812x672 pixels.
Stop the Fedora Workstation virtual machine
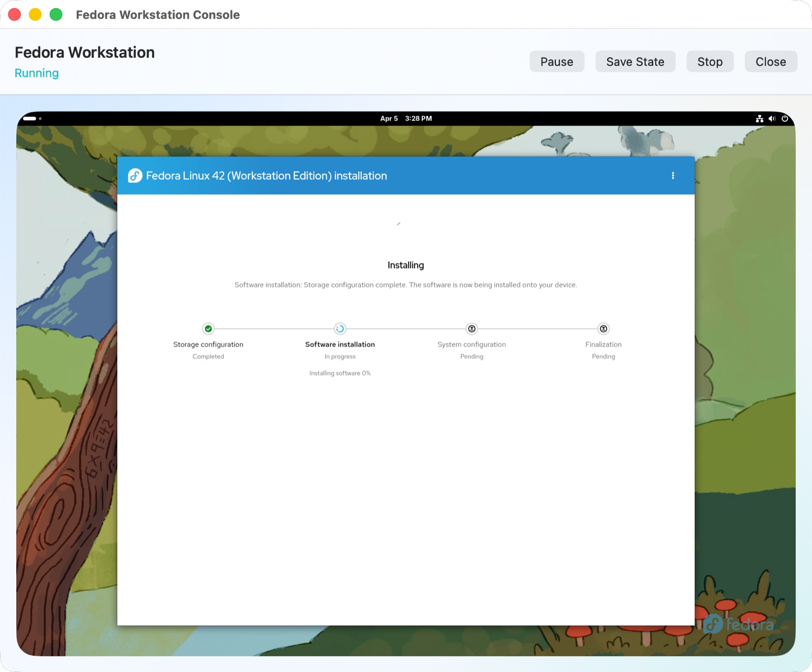(x=709, y=61)
